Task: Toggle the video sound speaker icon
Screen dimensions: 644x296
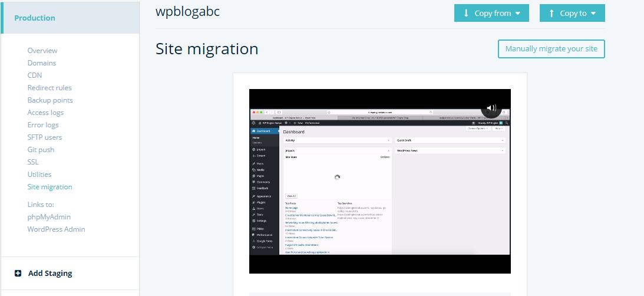Action: click(x=491, y=108)
